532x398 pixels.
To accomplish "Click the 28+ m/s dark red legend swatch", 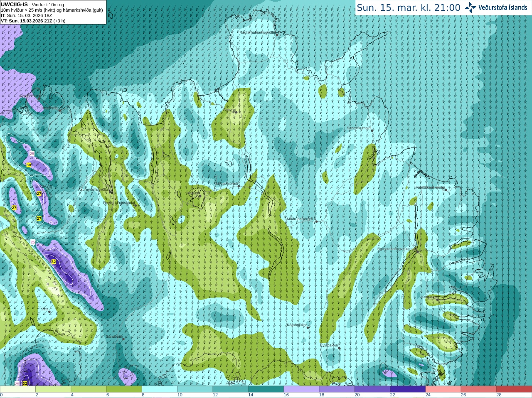I will (514, 389).
